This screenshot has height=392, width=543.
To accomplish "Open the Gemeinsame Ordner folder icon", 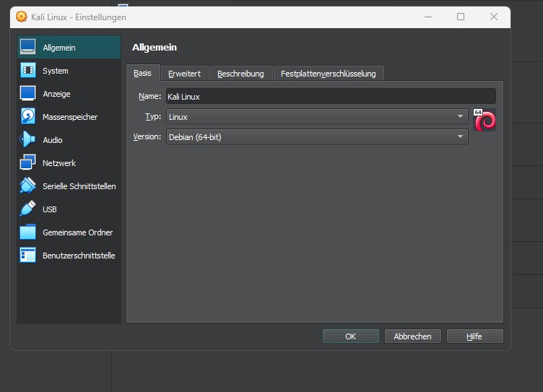I will tap(27, 232).
